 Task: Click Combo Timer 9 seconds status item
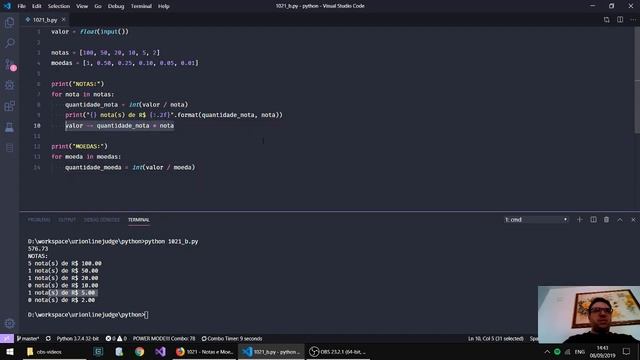232,338
